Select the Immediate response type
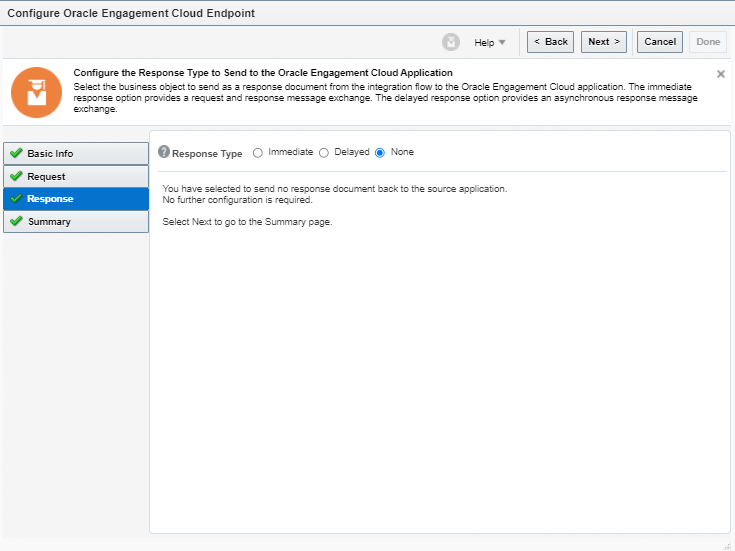The width and height of the screenshot is (735, 551). pos(258,153)
